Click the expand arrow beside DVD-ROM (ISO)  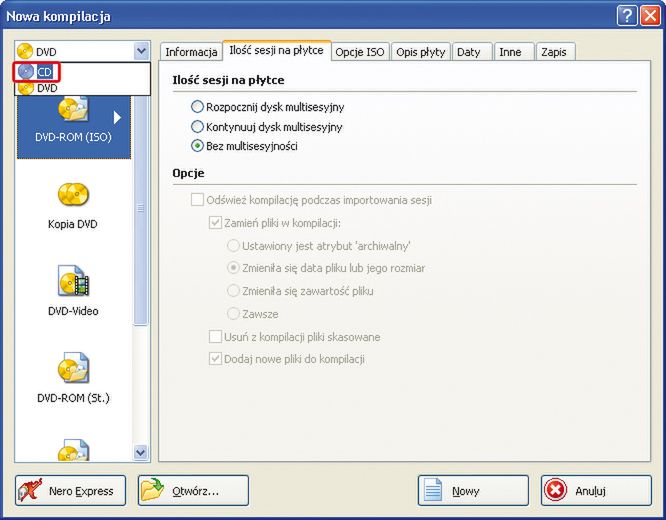tap(117, 117)
